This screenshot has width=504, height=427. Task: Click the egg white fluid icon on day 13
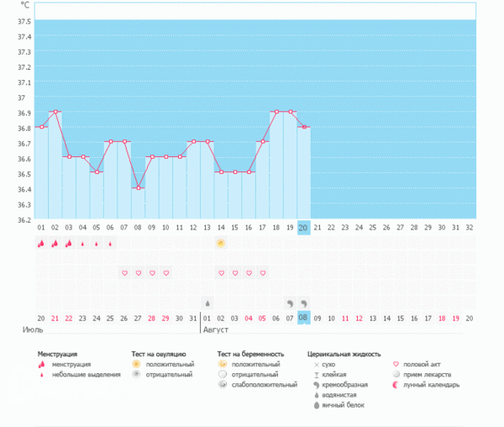[x=207, y=303]
